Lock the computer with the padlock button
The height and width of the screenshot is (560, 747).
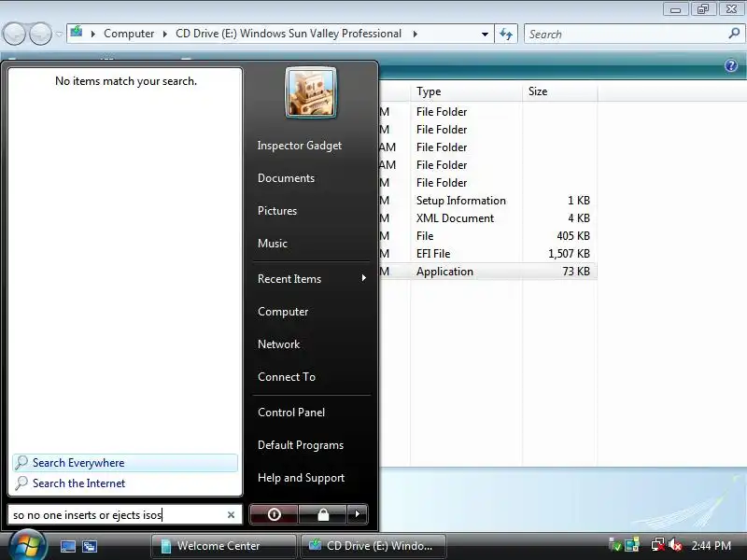pos(323,515)
